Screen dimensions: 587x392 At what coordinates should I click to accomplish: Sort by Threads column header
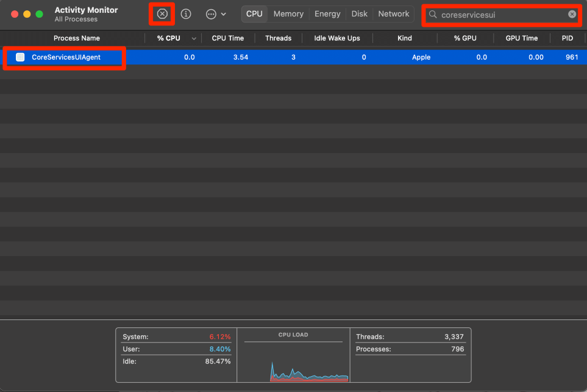[278, 38]
